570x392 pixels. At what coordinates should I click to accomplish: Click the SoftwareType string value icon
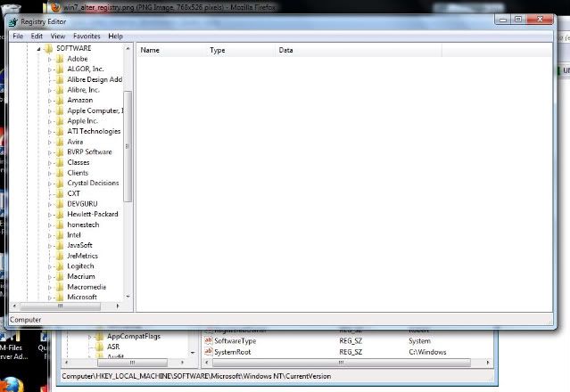pyautogui.click(x=209, y=341)
